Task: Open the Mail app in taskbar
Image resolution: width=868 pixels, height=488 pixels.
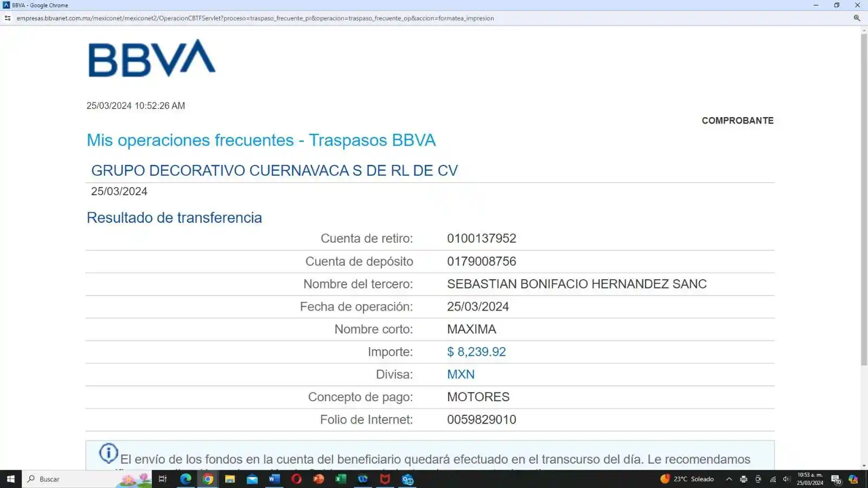Action: tap(252, 479)
